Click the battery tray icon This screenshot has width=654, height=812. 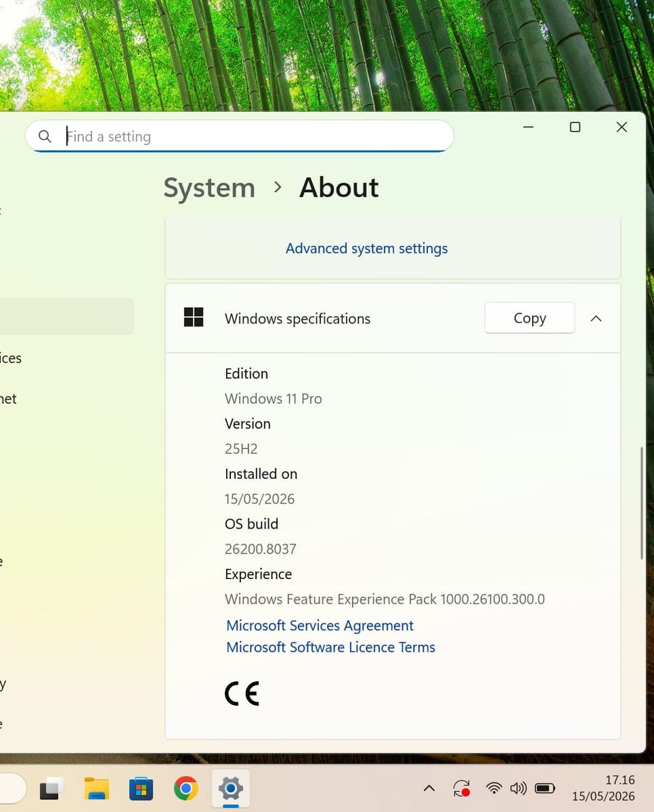click(545, 788)
